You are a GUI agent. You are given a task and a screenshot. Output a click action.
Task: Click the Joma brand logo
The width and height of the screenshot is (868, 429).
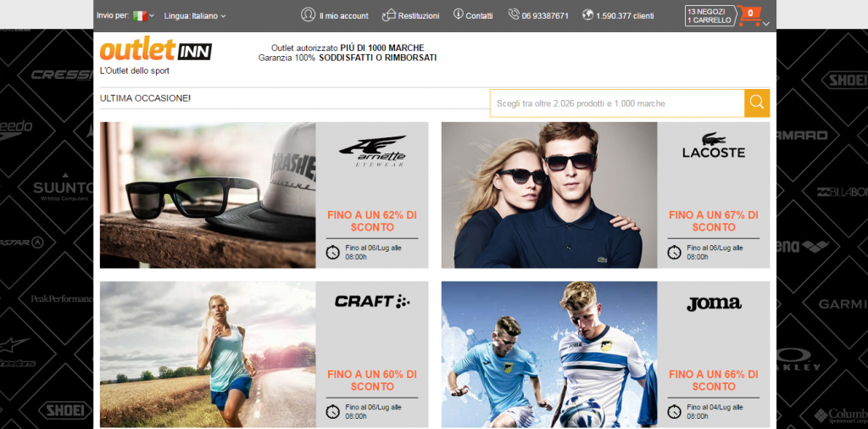(x=714, y=304)
